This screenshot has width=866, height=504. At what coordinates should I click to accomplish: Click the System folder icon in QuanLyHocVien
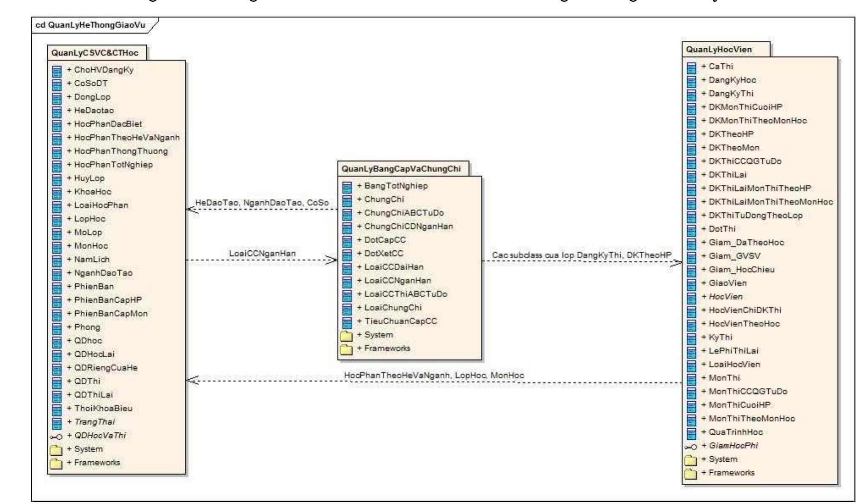click(691, 460)
